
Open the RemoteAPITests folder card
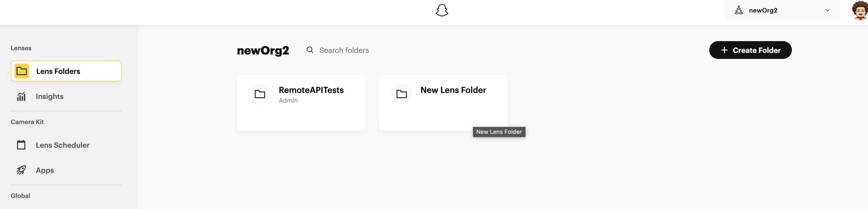pos(301,103)
